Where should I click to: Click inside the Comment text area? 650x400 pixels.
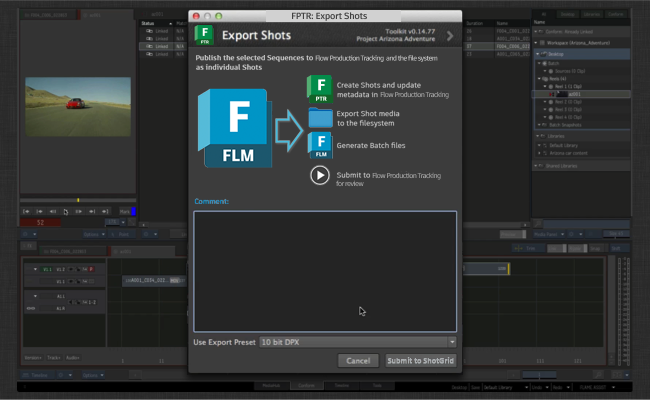pos(325,272)
